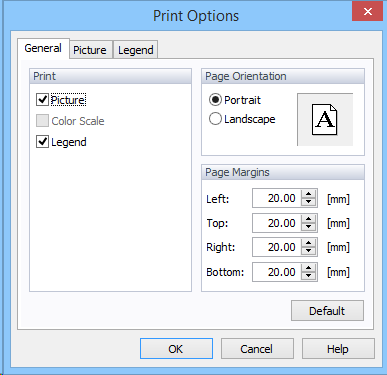
Task: Click the Left margin value field
Action: coord(277,198)
